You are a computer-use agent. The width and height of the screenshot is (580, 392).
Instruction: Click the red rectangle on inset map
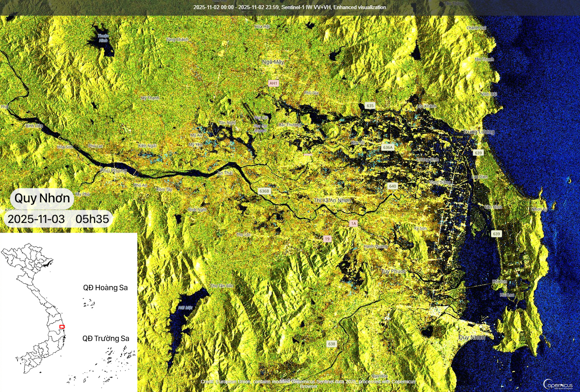(x=62, y=327)
